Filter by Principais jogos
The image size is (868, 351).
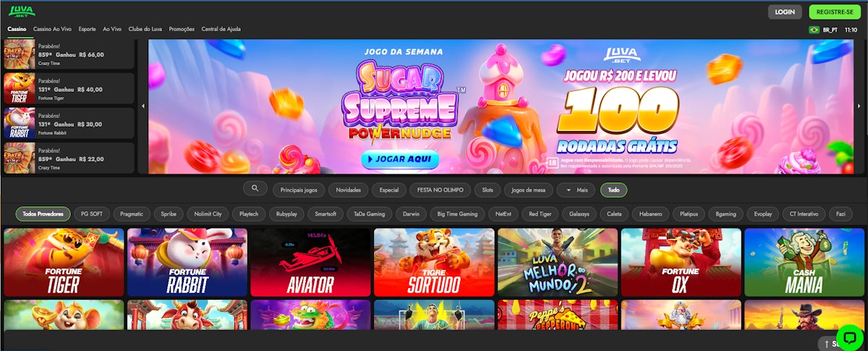pyautogui.click(x=298, y=190)
